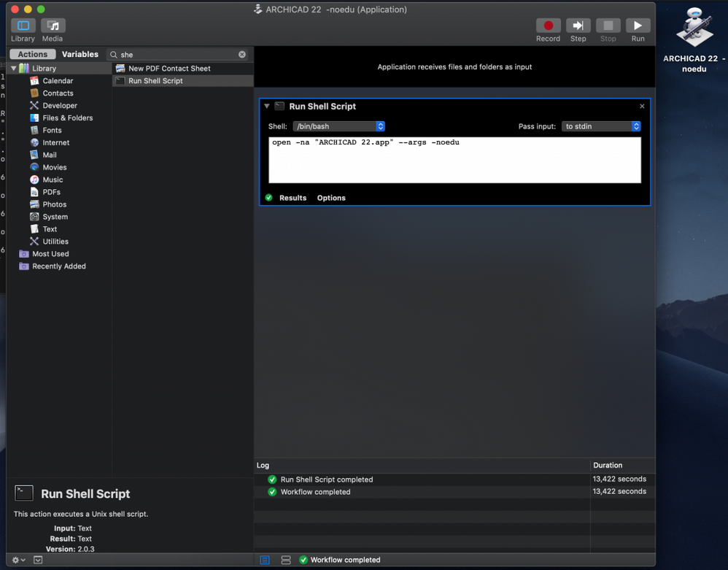Open the Pass input dropdown
The image size is (728, 570).
pyautogui.click(x=601, y=126)
